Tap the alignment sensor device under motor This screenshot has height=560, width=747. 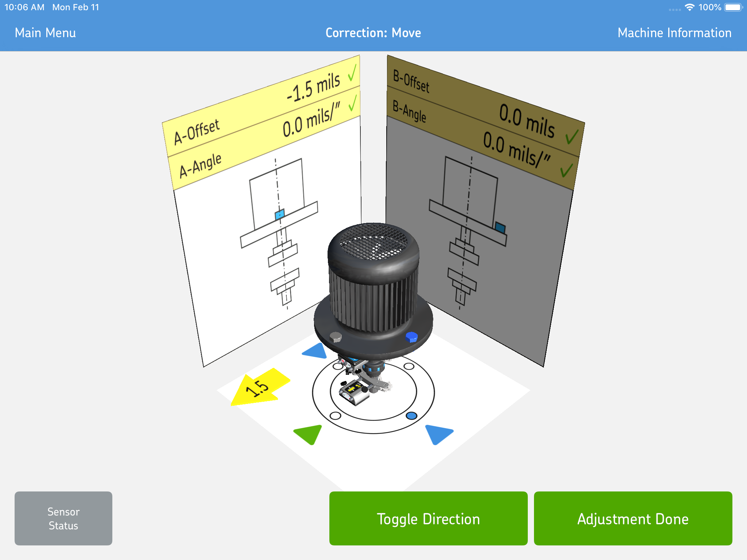point(353,392)
